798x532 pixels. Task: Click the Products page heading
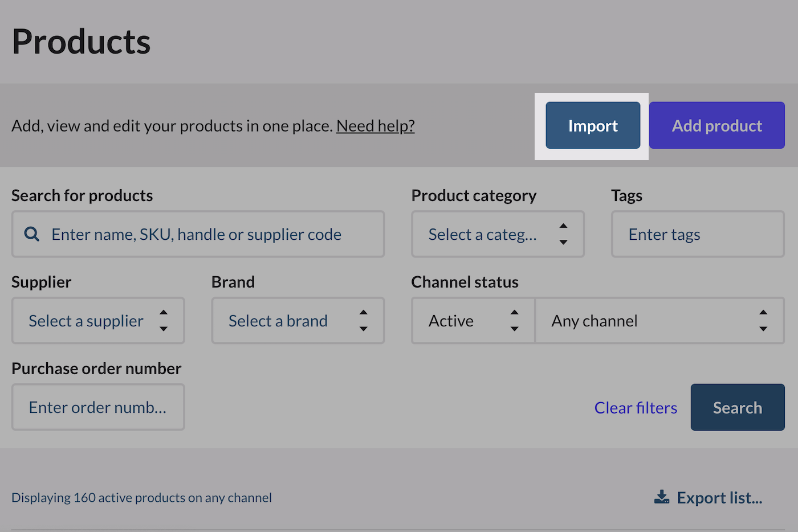coord(81,42)
